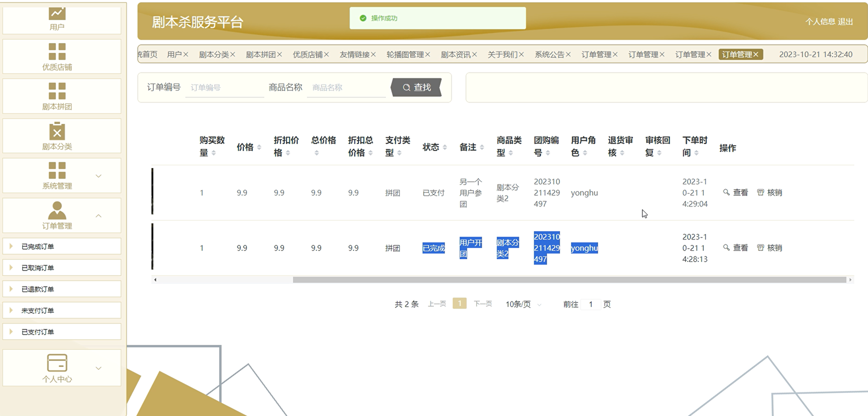Expand the 系统管理 chevron
Screen dimensions: 868x416
[98, 176]
